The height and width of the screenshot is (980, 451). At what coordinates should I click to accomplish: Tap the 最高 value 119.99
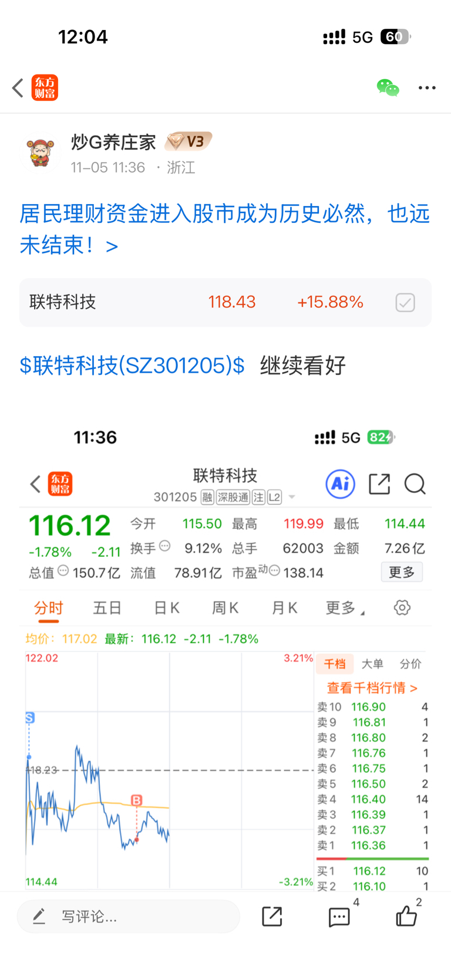[x=304, y=523]
